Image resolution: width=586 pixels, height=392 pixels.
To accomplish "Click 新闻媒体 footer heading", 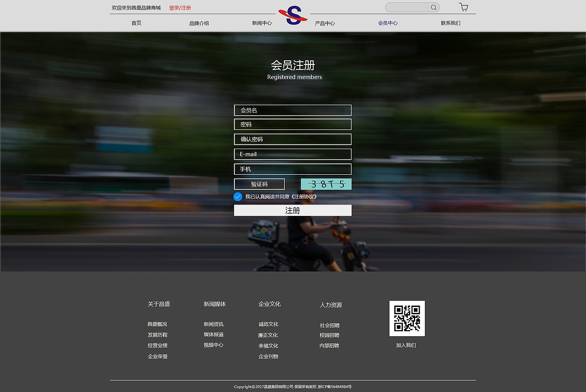I will [215, 304].
